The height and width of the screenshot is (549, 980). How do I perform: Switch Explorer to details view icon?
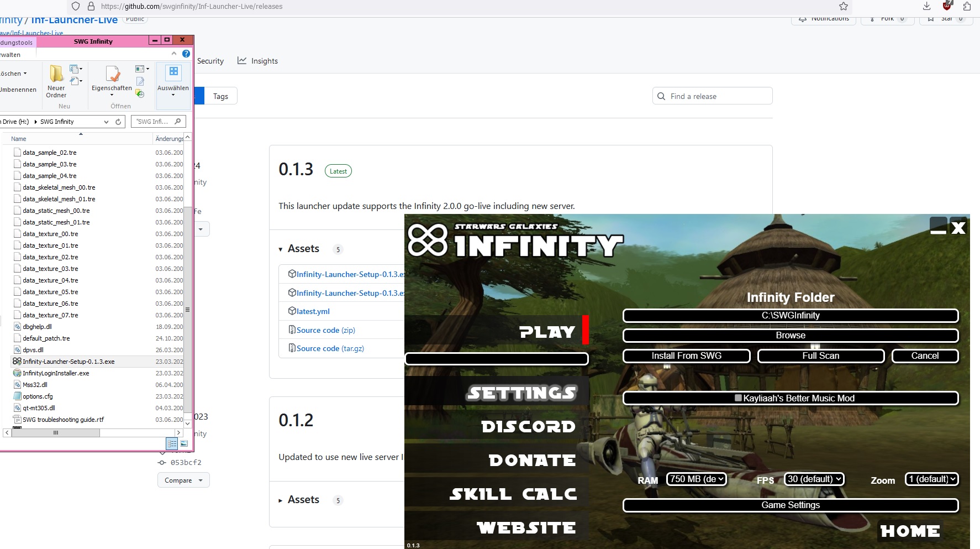pyautogui.click(x=172, y=443)
